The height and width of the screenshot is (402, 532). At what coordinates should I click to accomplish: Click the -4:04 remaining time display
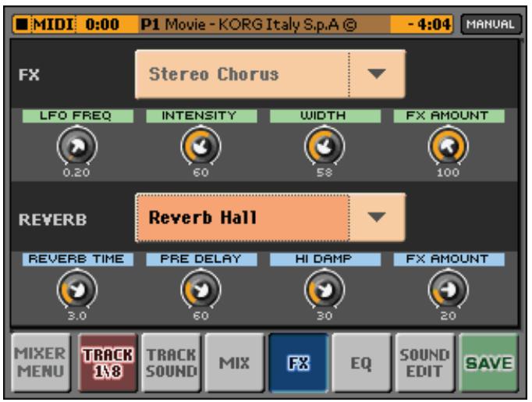tap(428, 24)
